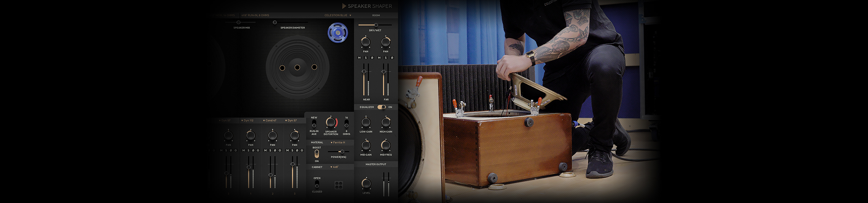
Task: Solo the Cond 47 mic channel
Action: pos(270,151)
